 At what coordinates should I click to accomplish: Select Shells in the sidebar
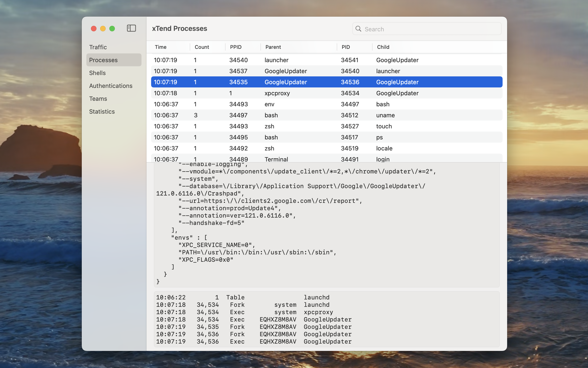(x=97, y=73)
